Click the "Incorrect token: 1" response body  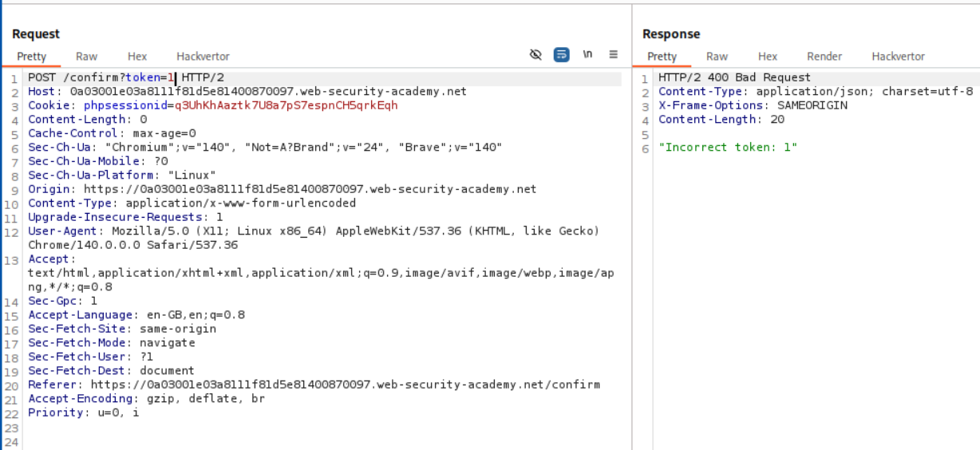click(x=728, y=148)
